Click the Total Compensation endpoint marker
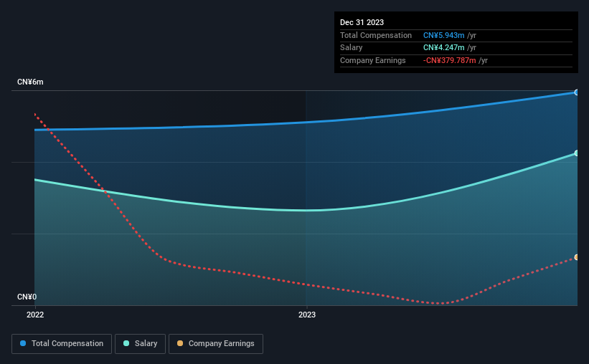Image resolution: width=589 pixels, height=364 pixels. tap(577, 92)
